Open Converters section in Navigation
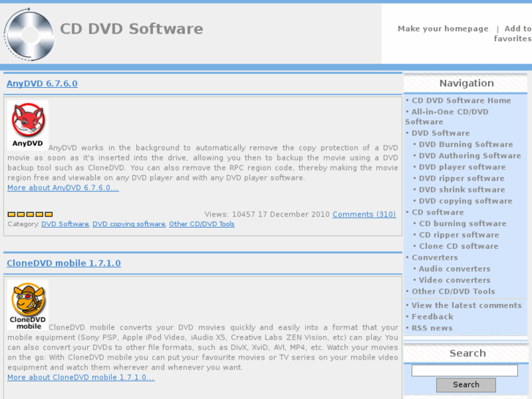The width and height of the screenshot is (532, 399). (435, 258)
